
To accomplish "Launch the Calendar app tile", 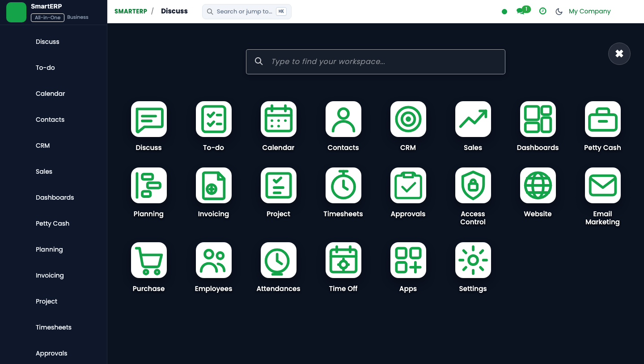I will (279, 119).
